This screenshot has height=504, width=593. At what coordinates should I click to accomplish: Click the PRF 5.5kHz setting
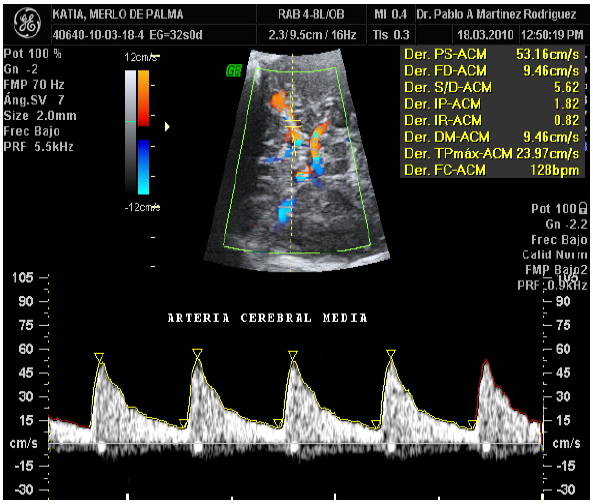tap(39, 146)
